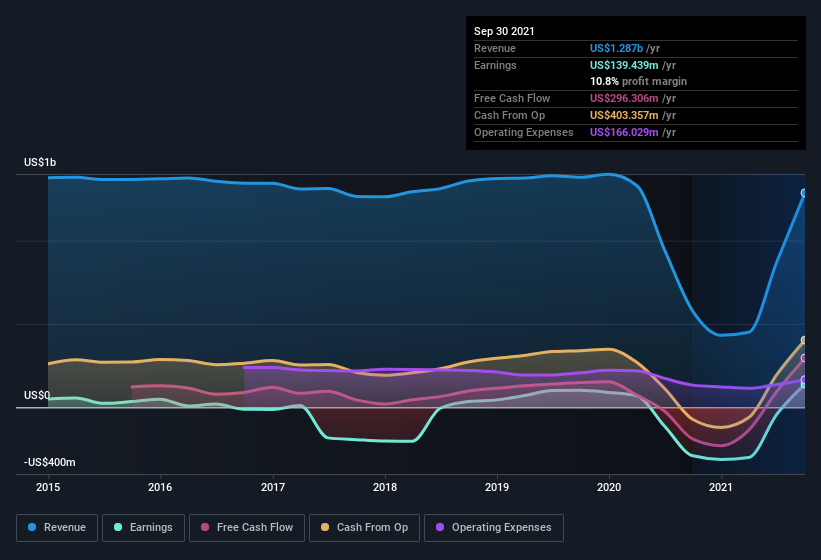Click the Operating Expenses endpoint marker

click(804, 379)
